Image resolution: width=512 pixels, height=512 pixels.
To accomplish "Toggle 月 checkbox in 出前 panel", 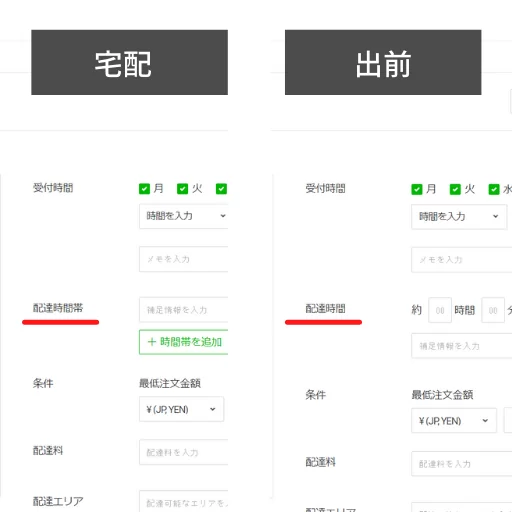I will tap(417, 189).
